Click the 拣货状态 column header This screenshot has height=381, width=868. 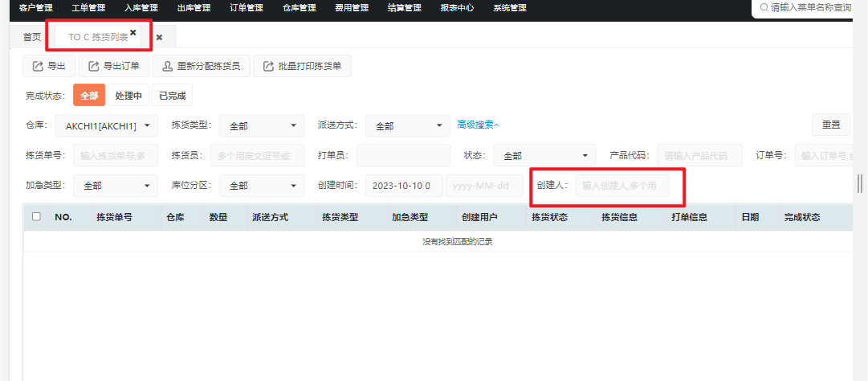pos(550,217)
